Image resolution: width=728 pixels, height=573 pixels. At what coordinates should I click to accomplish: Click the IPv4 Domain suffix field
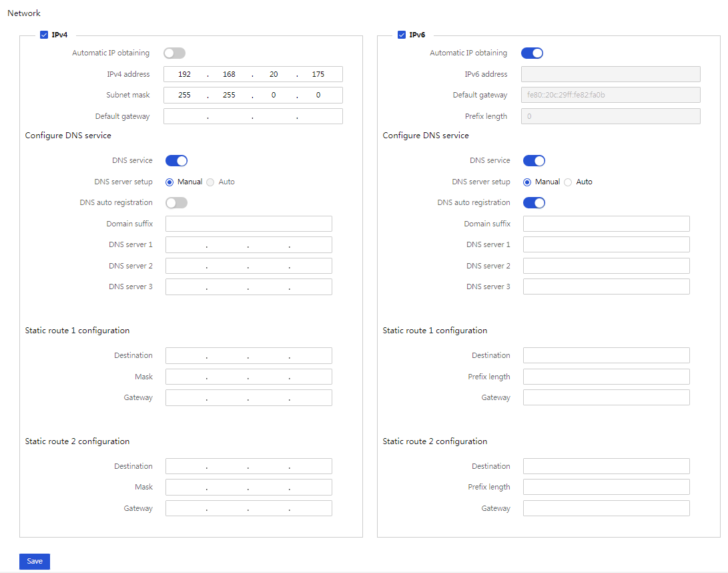[249, 224]
